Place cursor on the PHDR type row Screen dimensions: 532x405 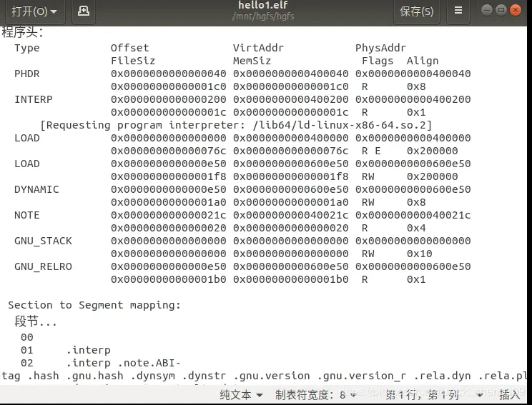click(x=26, y=74)
